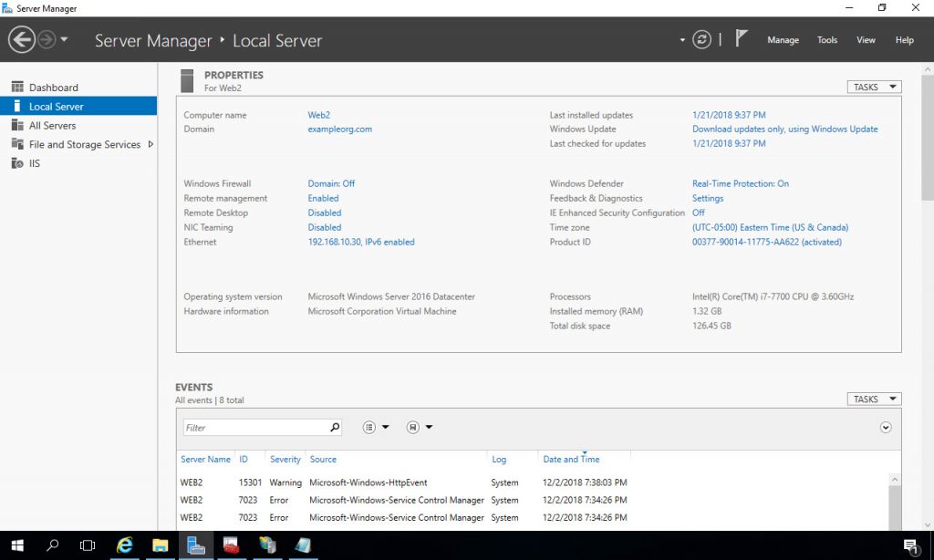Open Server Manager from the taskbar
The height and width of the screenshot is (560, 934).
tap(196, 544)
